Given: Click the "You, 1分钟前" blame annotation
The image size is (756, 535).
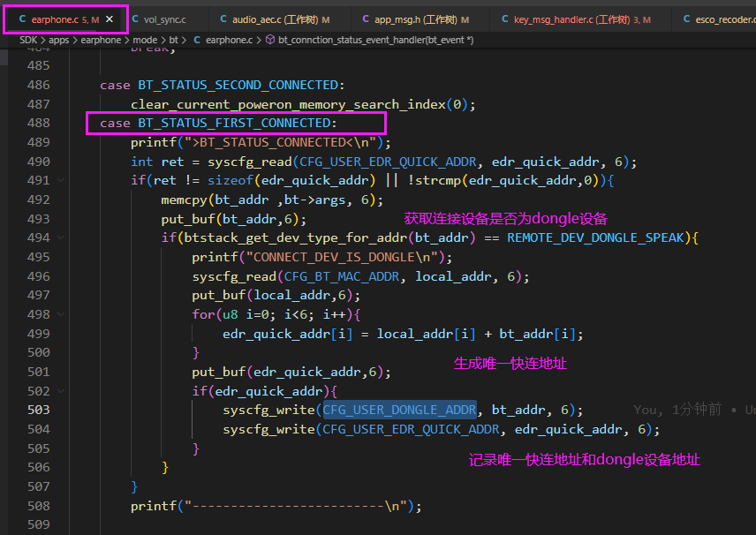Looking at the screenshot, I should [x=677, y=410].
